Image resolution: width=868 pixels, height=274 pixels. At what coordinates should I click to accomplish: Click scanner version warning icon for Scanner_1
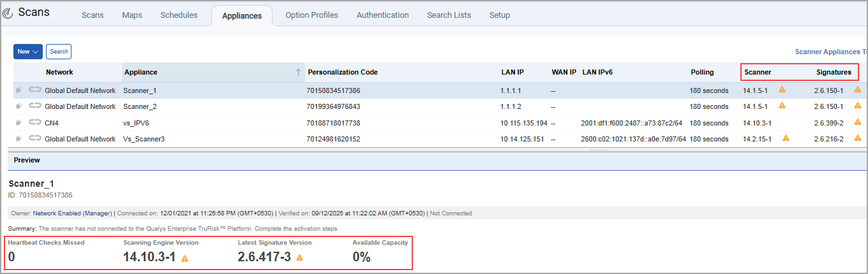tap(782, 90)
